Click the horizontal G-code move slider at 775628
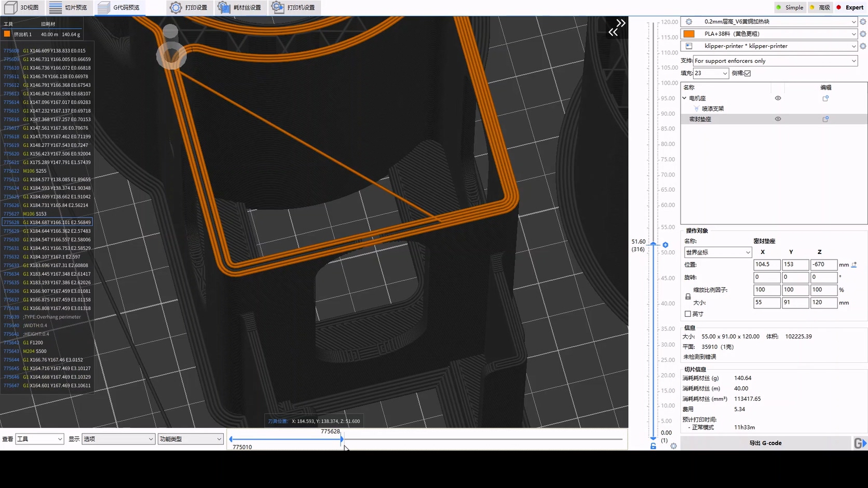Viewport: 868px width, 488px height. pyautogui.click(x=342, y=439)
